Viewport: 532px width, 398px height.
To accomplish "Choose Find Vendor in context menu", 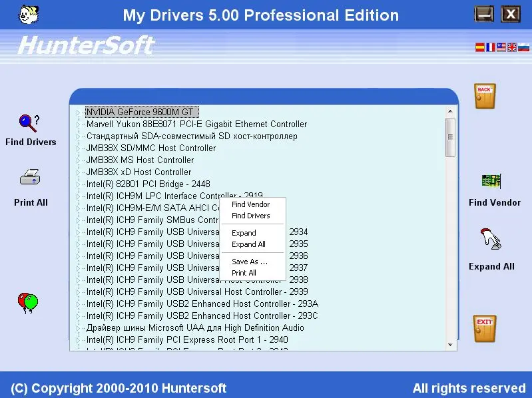I will (x=250, y=204).
